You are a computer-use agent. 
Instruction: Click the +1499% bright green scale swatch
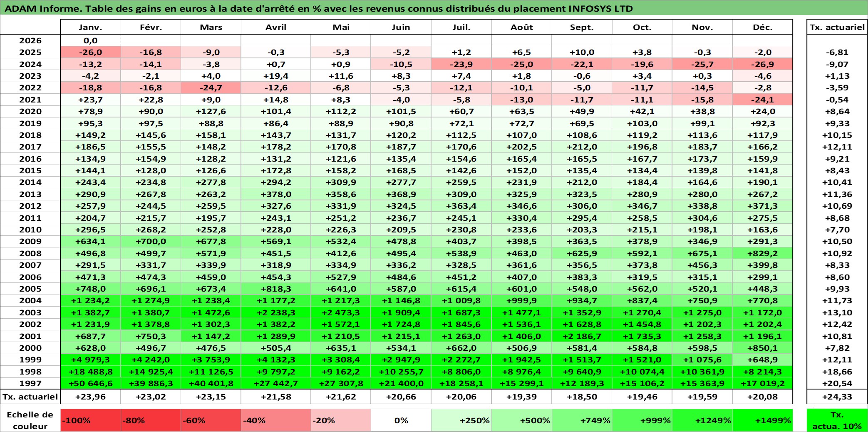763,420
